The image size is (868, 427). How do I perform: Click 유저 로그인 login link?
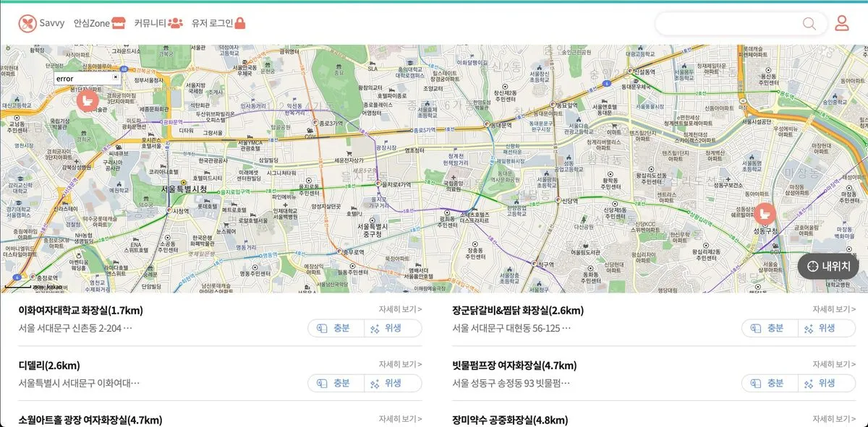pyautogui.click(x=218, y=23)
